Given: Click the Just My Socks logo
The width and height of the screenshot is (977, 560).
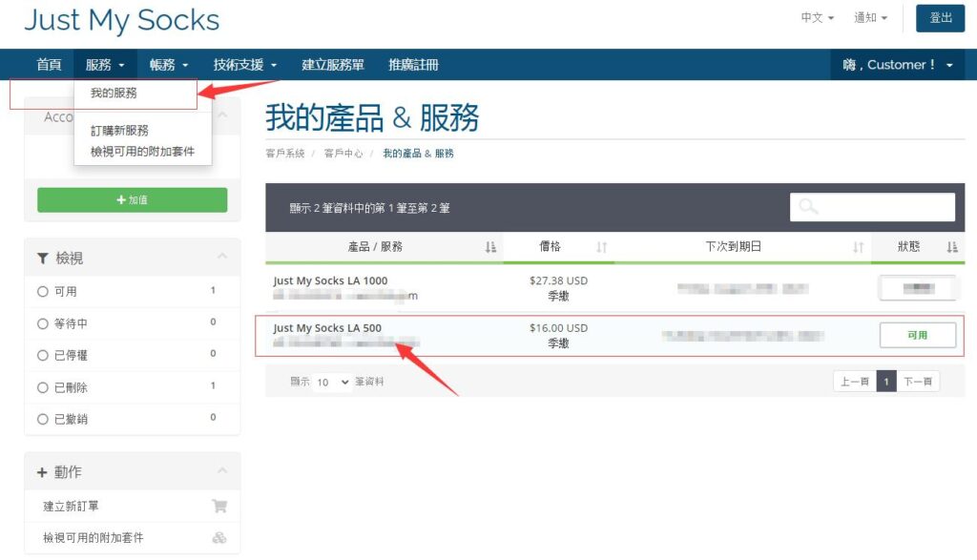Looking at the screenshot, I should click(121, 21).
